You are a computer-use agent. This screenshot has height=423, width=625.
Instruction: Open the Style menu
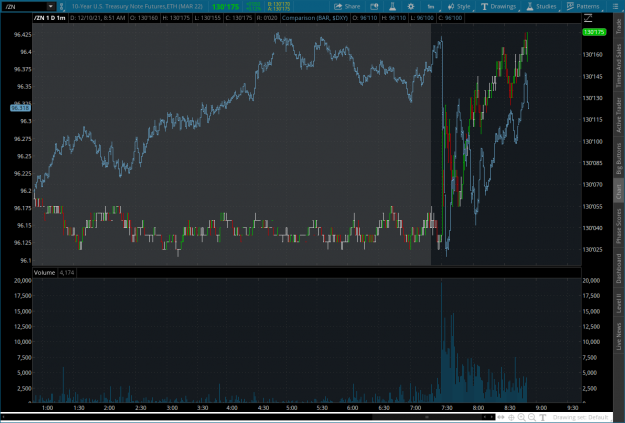459,6
